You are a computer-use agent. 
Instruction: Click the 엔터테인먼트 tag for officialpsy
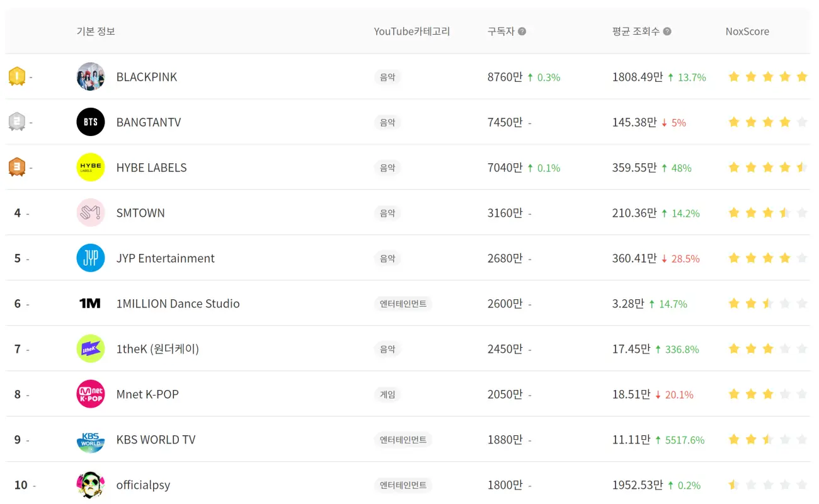click(403, 485)
